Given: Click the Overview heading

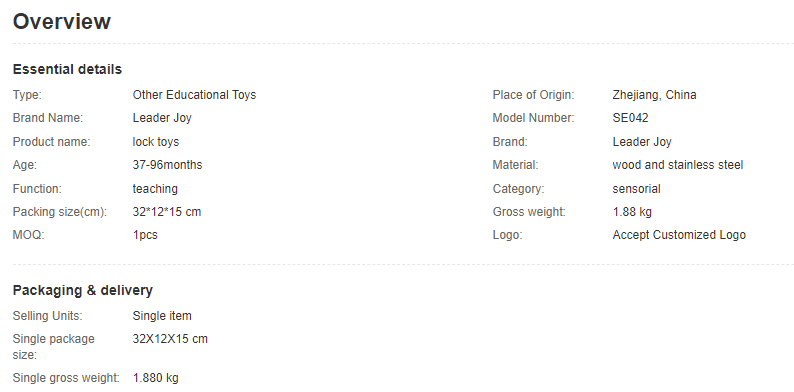Looking at the screenshot, I should click(62, 22).
